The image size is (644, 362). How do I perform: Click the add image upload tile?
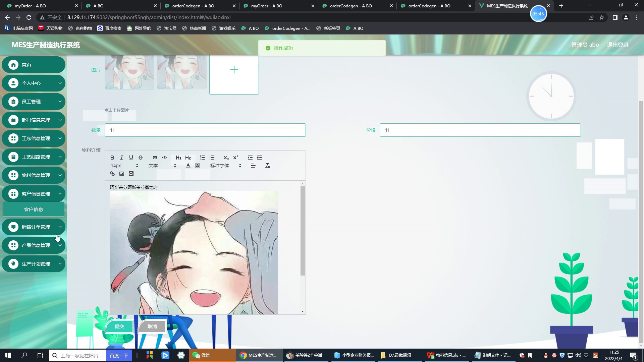234,70
